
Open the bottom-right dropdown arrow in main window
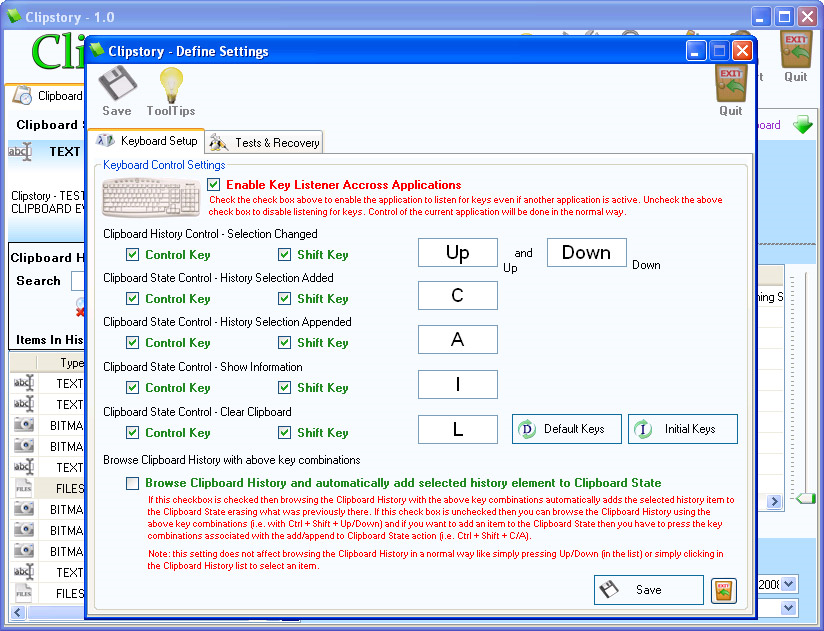click(789, 608)
